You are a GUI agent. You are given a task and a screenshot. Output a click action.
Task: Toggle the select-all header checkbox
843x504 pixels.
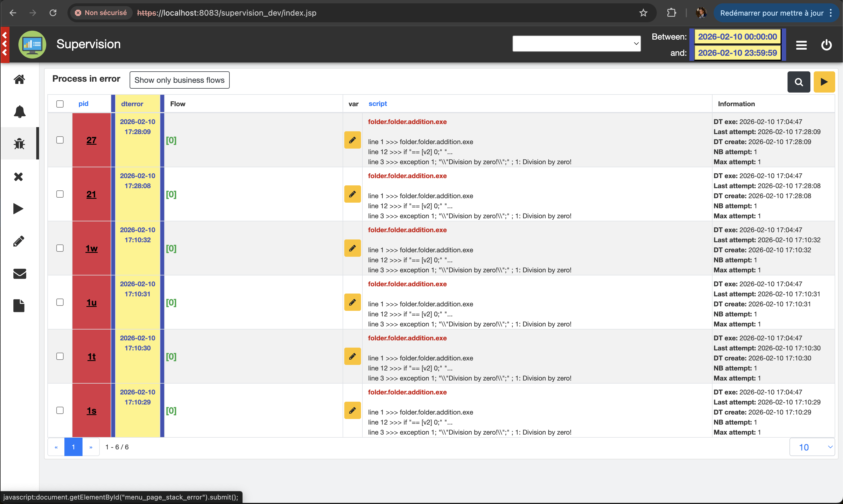click(x=60, y=104)
